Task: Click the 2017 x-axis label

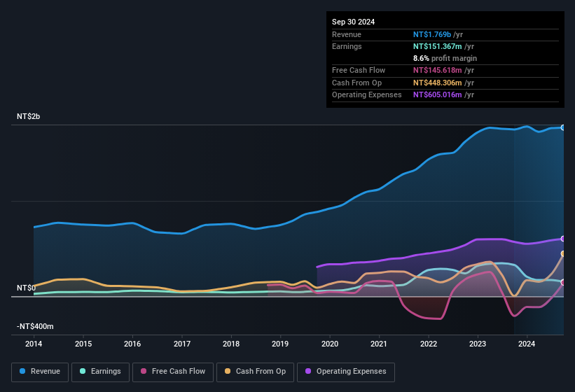Action: pyautogui.click(x=182, y=344)
